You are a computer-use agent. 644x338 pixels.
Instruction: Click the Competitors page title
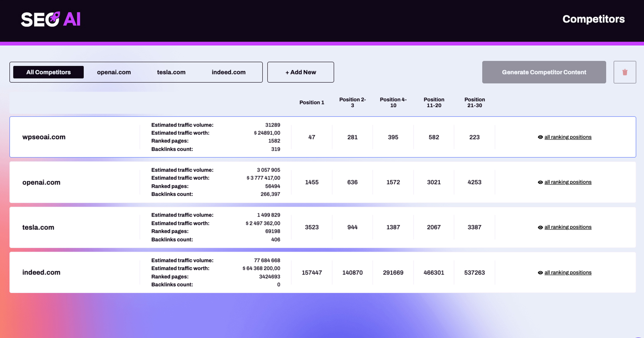pos(593,19)
